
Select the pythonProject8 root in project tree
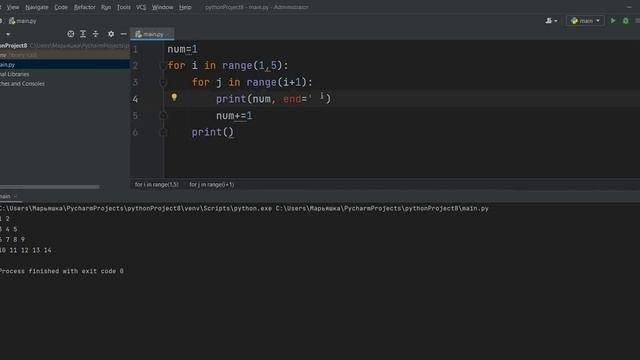pyautogui.click(x=64, y=46)
